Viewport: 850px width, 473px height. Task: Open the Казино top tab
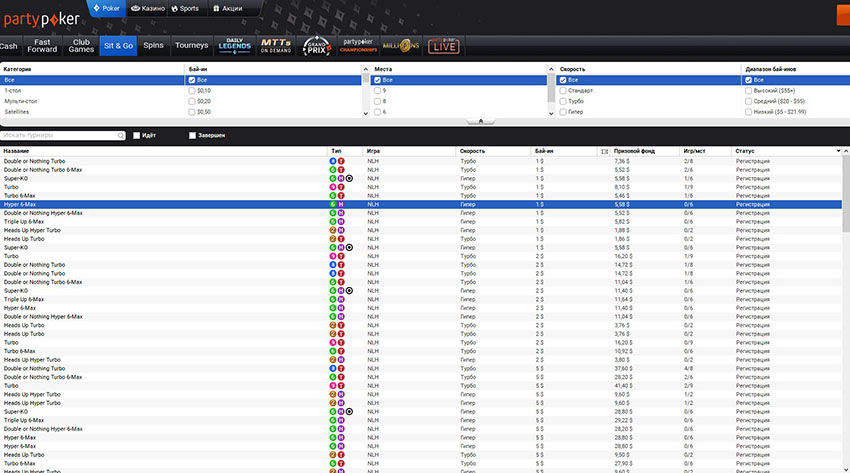pyautogui.click(x=150, y=8)
